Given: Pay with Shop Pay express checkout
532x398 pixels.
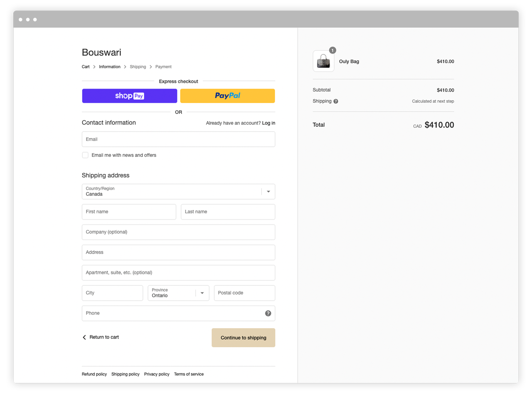Looking at the screenshot, I should tap(130, 96).
